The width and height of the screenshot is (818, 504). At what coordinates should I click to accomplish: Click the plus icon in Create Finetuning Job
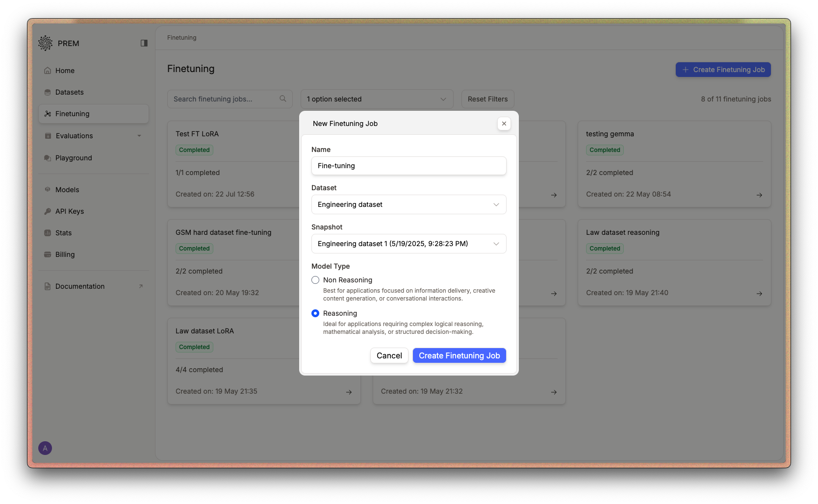click(686, 70)
